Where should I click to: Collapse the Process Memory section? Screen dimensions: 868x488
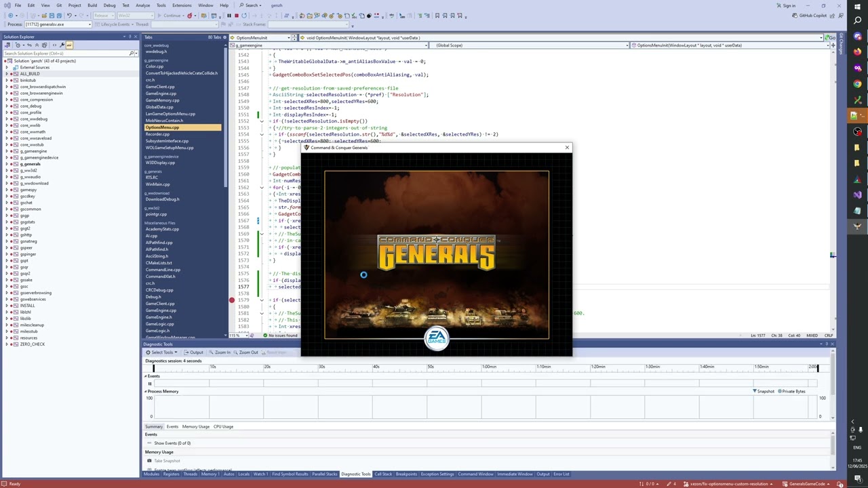[146, 392]
